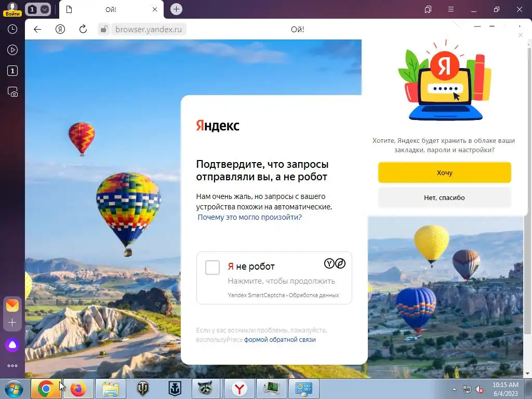The height and width of the screenshot is (399, 532).
Task: Open the browser hamburger menu
Action: 451,9
